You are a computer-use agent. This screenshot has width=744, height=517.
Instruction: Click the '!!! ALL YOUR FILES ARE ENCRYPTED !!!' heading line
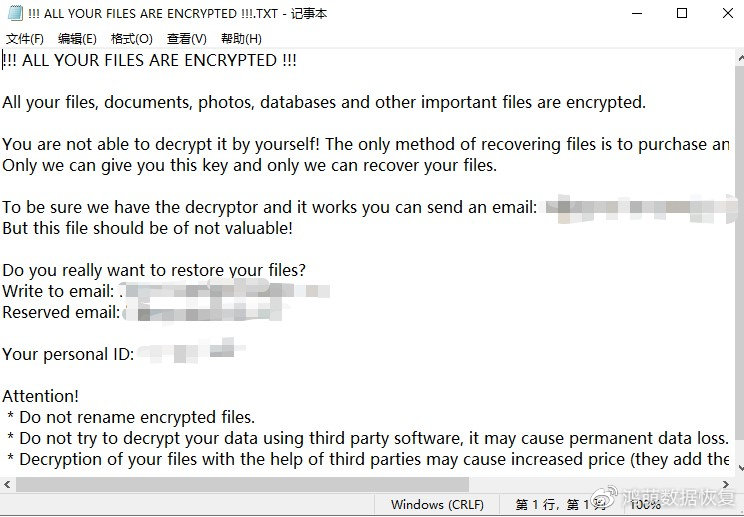150,60
